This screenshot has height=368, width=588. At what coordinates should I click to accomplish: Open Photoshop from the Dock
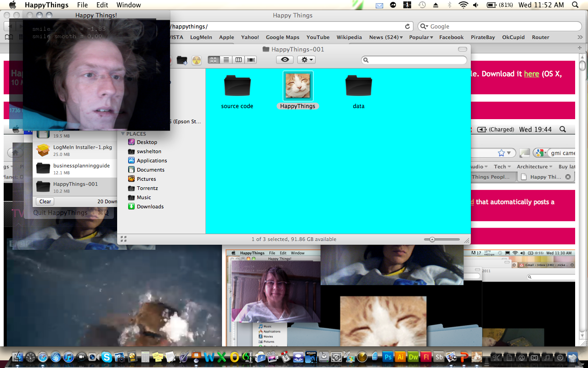tap(388, 357)
